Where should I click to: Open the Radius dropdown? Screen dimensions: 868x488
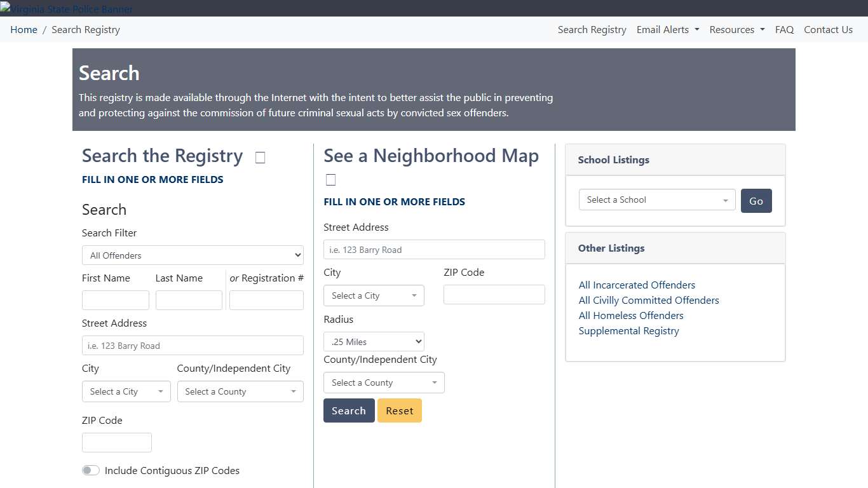[374, 342]
